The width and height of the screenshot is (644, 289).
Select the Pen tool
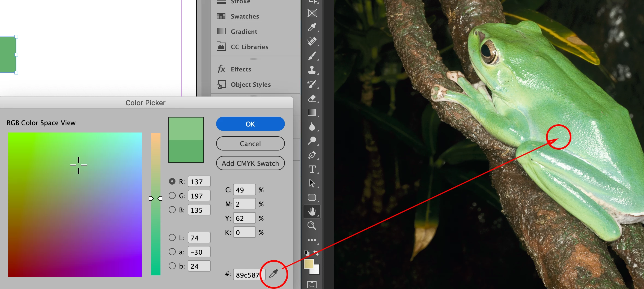(x=312, y=155)
